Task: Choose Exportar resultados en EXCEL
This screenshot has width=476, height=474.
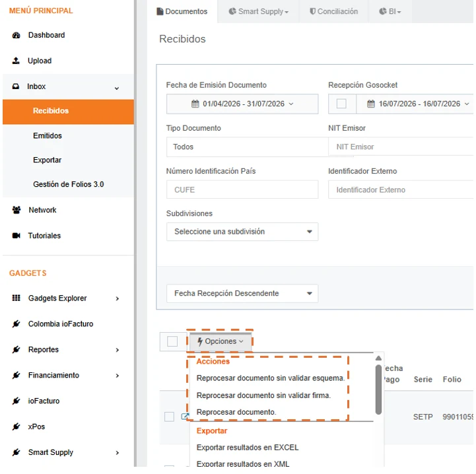Action: (x=248, y=448)
